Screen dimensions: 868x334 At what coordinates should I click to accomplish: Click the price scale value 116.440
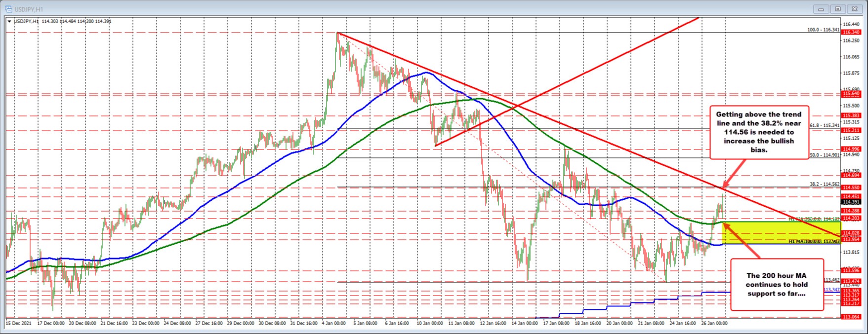coord(851,24)
